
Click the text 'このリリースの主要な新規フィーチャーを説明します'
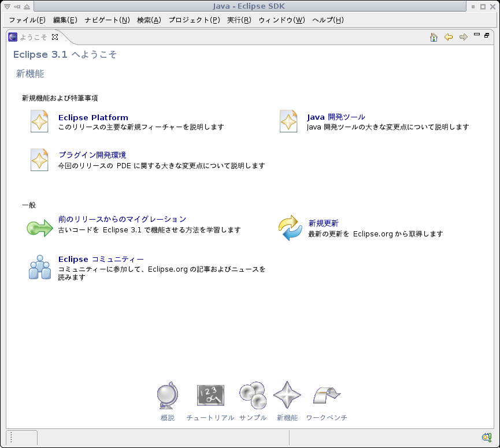[141, 127]
